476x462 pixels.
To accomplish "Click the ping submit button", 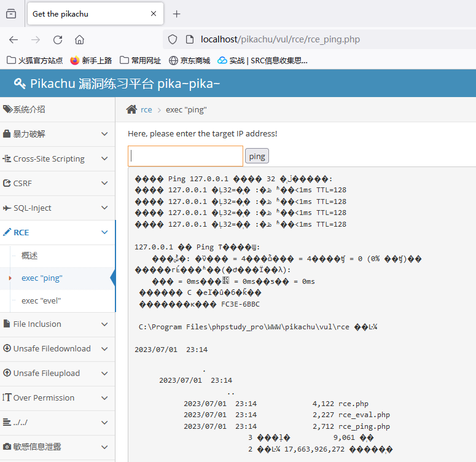I will 257,156.
